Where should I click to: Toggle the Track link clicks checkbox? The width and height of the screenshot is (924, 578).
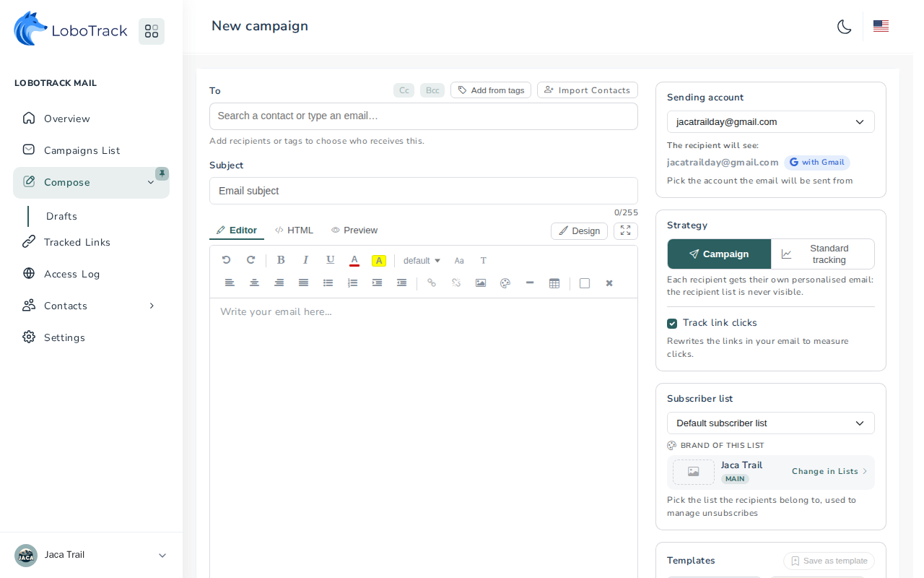tap(672, 323)
